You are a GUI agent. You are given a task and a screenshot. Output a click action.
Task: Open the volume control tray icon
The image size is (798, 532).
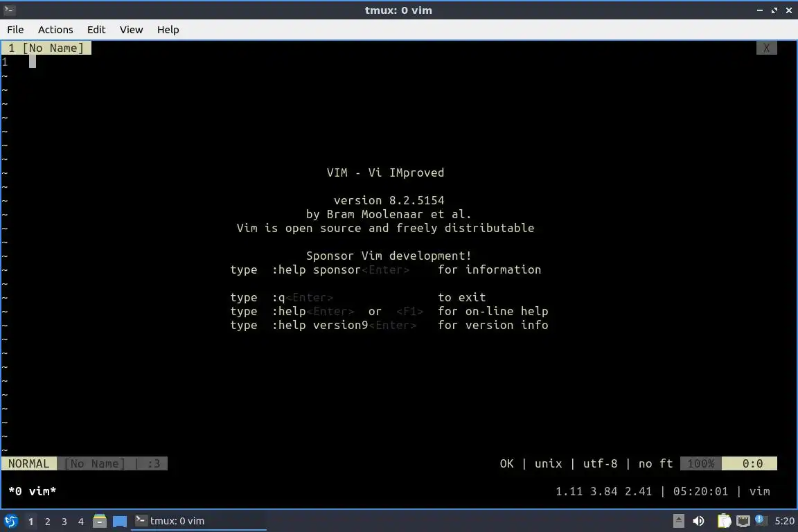click(x=698, y=521)
